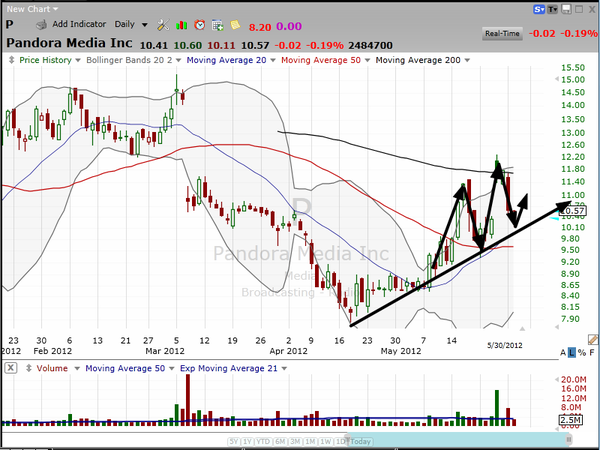The width and height of the screenshot is (600, 450).
Task: Click the green candlestick bars icon
Action: pos(181,25)
